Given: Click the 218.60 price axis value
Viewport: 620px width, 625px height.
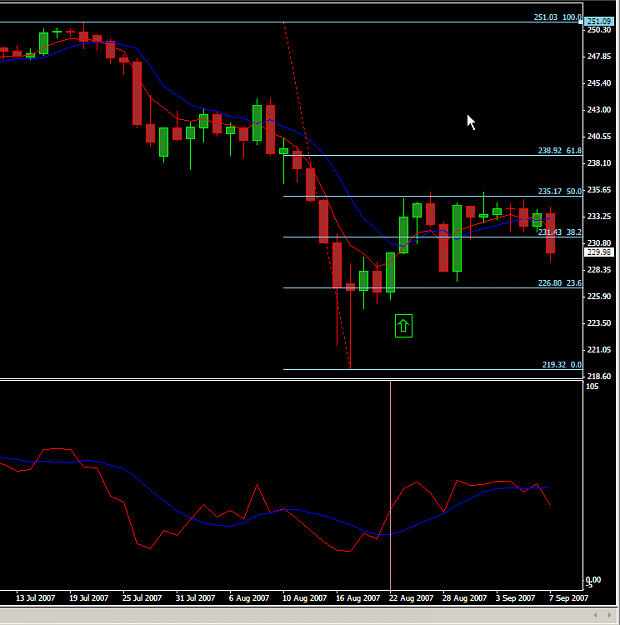Looking at the screenshot, I should pos(599,376).
